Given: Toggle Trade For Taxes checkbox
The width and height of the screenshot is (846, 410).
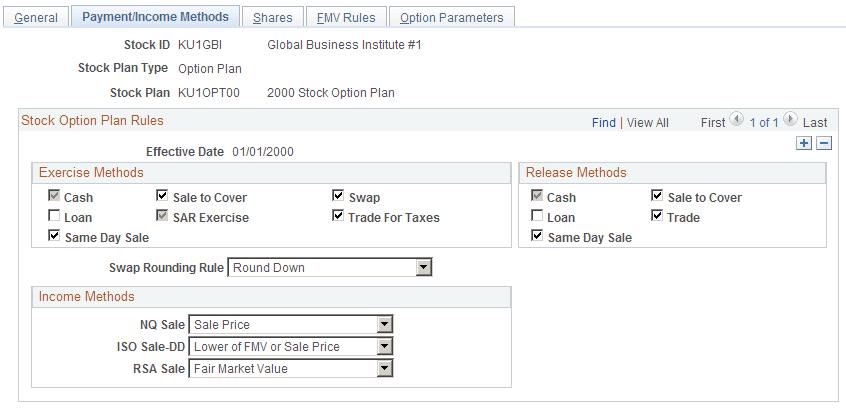Looking at the screenshot, I should tap(338, 216).
